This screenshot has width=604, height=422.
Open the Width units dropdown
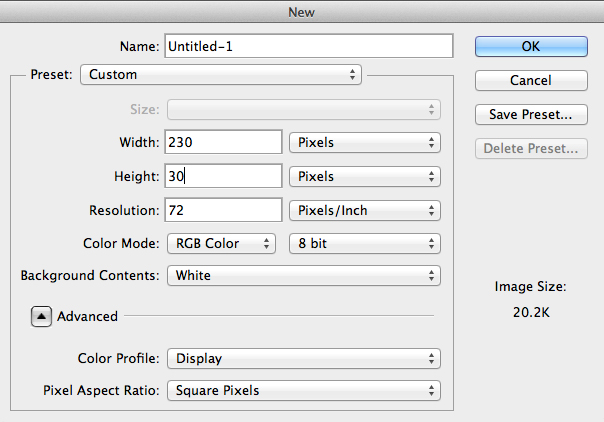coord(364,142)
